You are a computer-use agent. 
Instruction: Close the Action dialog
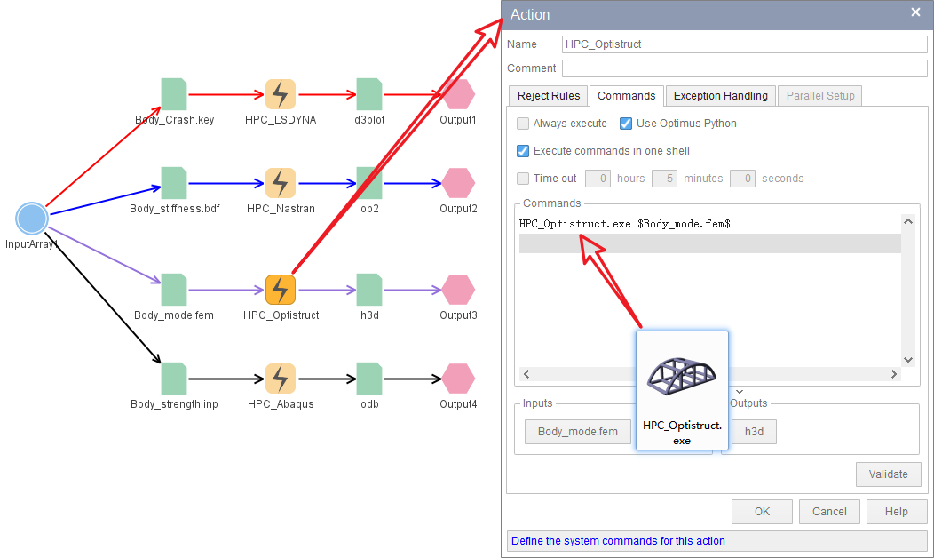(x=916, y=12)
